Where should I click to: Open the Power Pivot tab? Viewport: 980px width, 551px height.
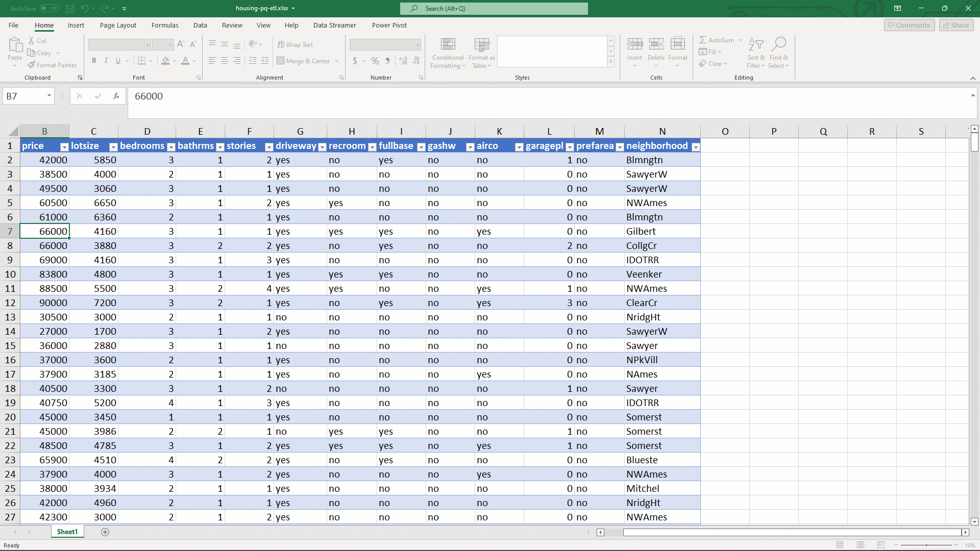(389, 25)
